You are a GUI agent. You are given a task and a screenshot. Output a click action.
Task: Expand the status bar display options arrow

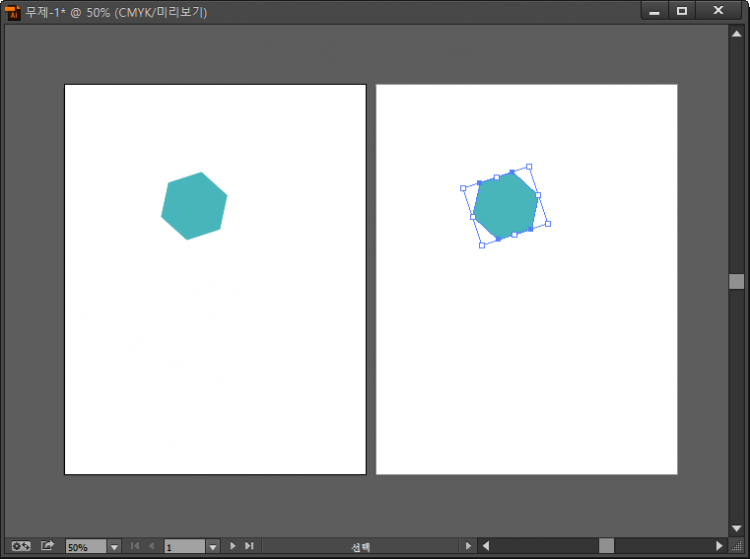(x=466, y=546)
